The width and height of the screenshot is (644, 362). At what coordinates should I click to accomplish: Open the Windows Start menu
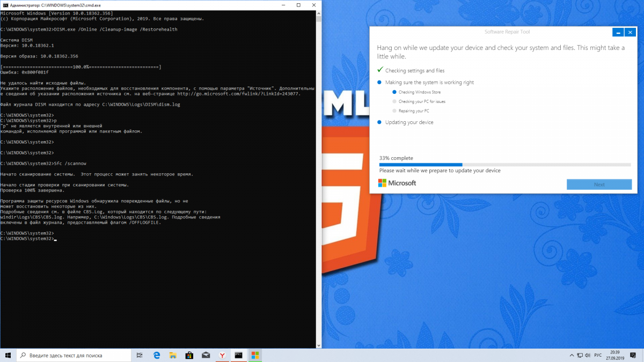(x=8, y=355)
